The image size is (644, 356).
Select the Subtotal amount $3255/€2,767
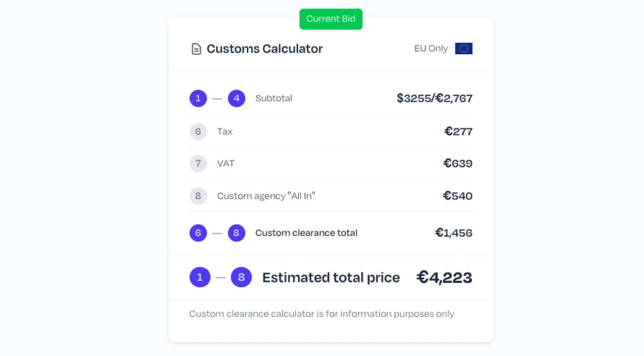[435, 98]
